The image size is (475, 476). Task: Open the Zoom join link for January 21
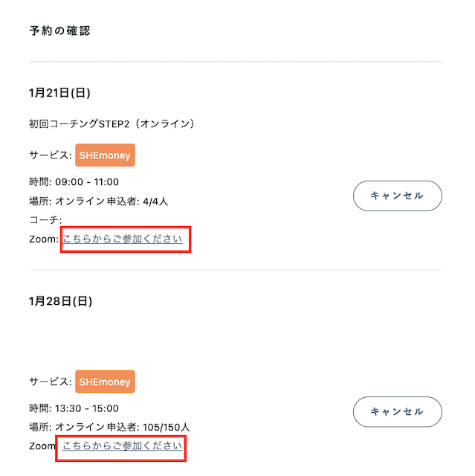122,239
